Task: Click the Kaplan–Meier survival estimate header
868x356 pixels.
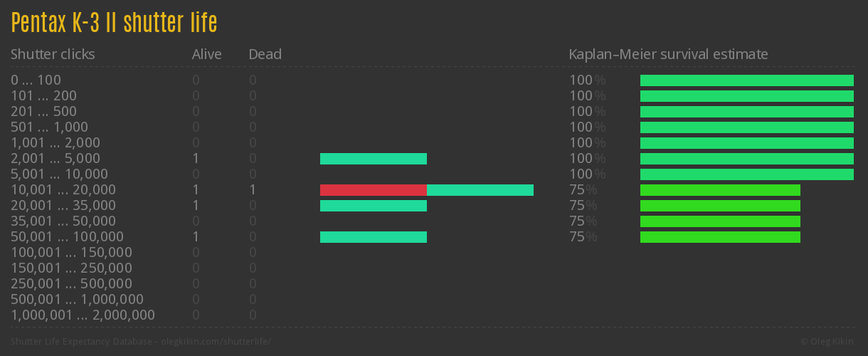Action: (668, 54)
